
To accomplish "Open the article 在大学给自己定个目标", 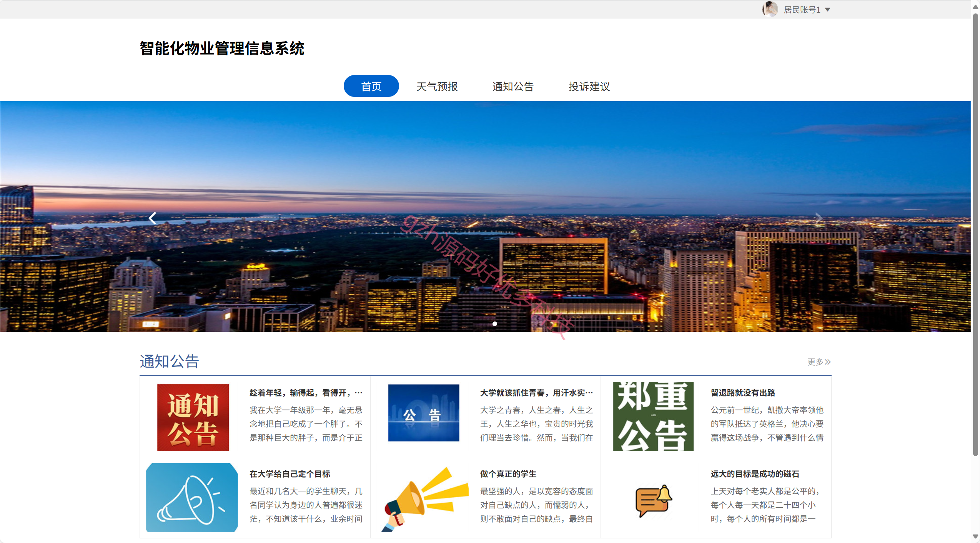I will 290,474.
